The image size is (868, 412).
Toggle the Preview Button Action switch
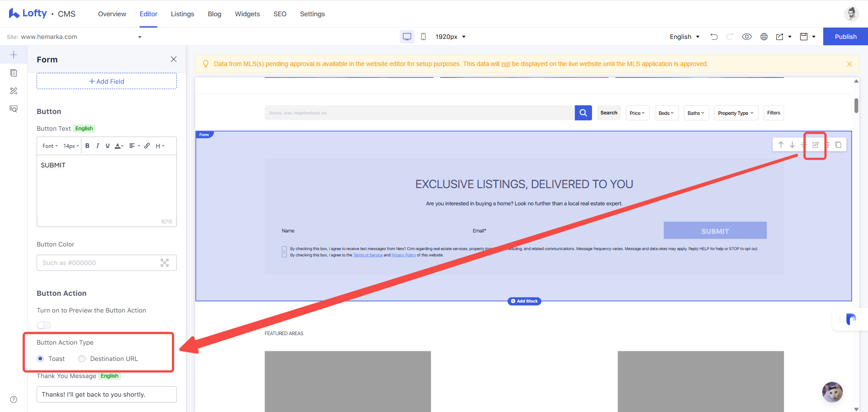point(44,325)
